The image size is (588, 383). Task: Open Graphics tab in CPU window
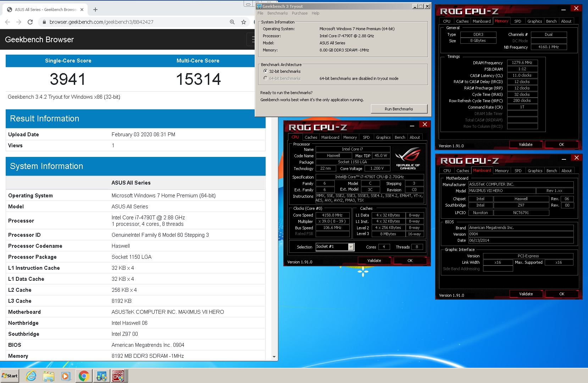pyautogui.click(x=383, y=137)
